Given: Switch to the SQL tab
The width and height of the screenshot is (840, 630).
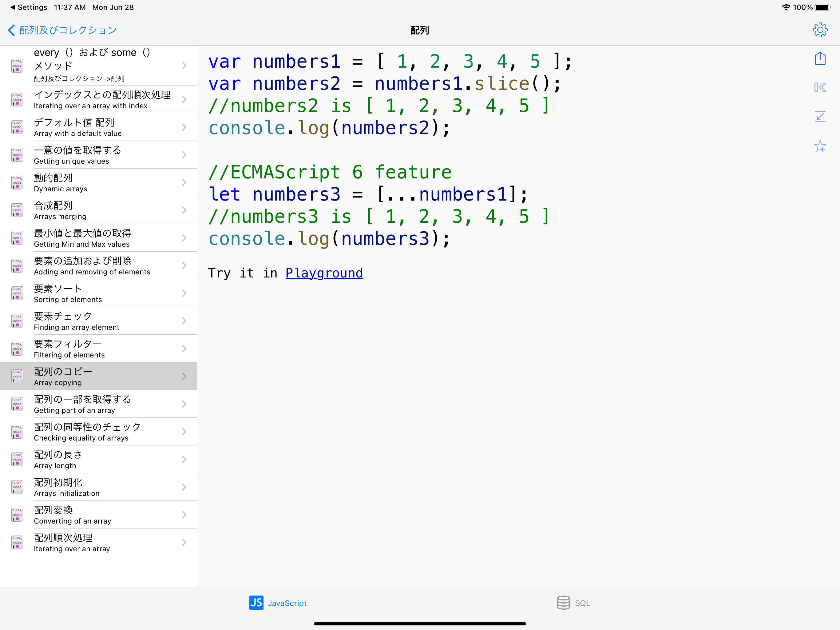Looking at the screenshot, I should point(573,603).
